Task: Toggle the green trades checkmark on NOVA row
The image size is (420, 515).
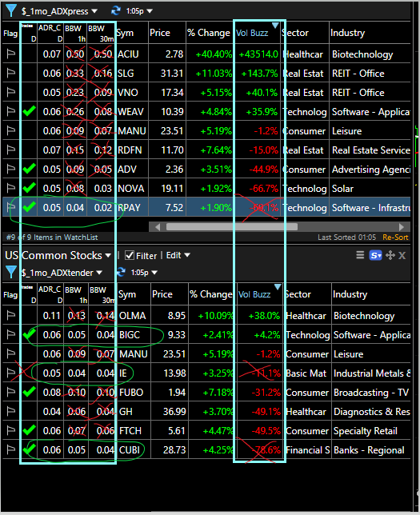Action: pos(29,188)
